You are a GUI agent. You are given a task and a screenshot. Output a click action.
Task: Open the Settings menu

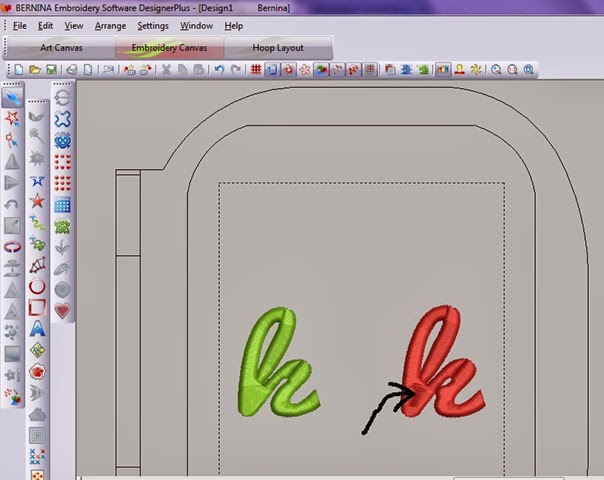click(153, 26)
